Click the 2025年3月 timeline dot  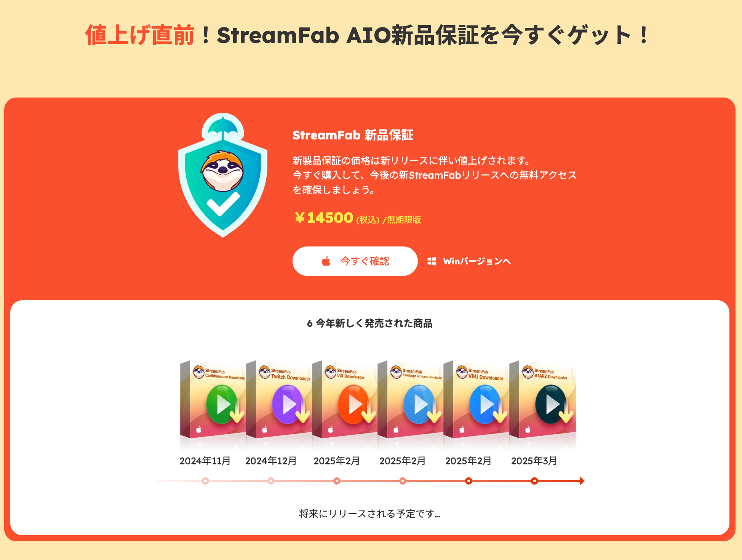coord(534,481)
